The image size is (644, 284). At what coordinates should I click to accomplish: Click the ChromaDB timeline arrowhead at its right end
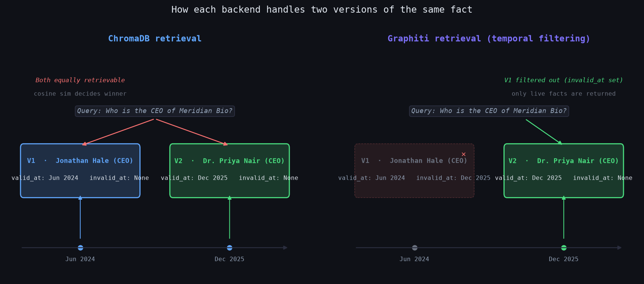pyautogui.click(x=286, y=248)
